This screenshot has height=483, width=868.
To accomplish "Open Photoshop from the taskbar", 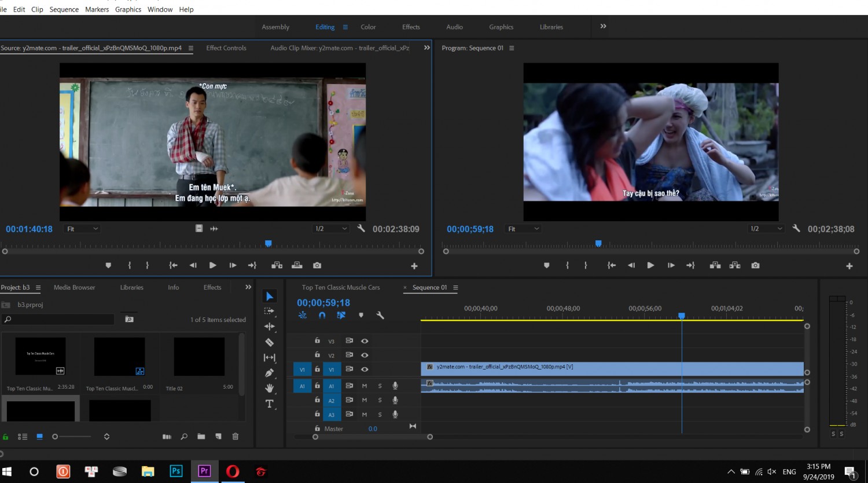I will tap(176, 471).
